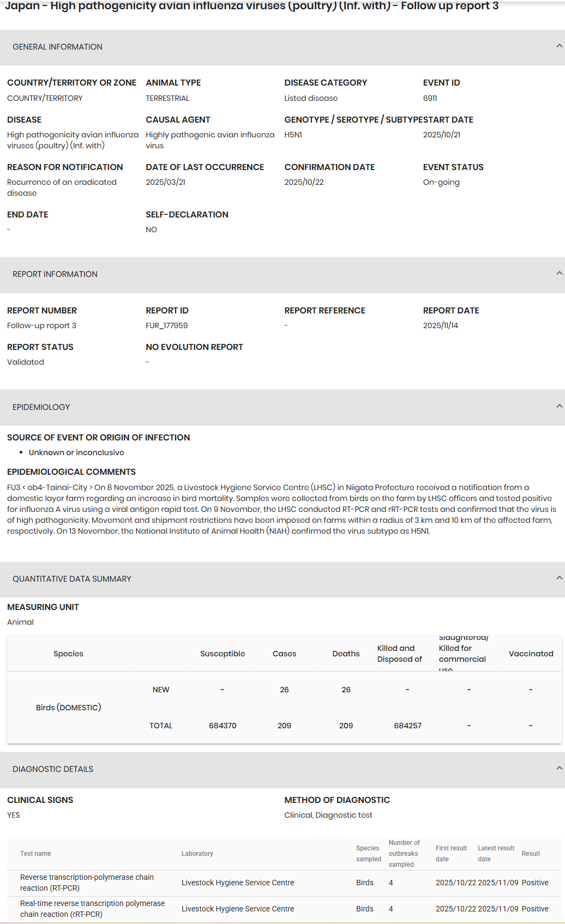Click the Cases column header

click(x=284, y=654)
